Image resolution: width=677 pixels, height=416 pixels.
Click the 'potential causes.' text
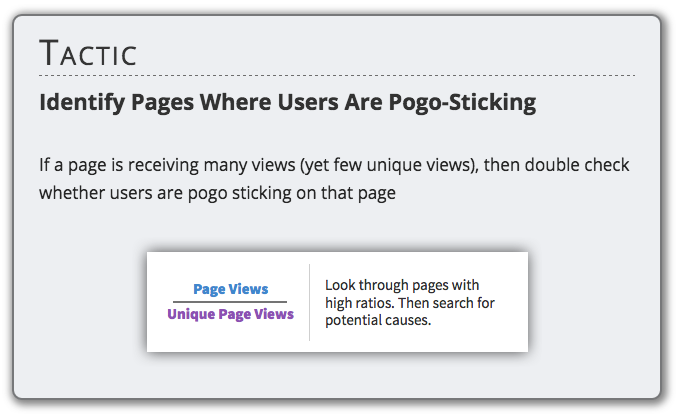(x=378, y=320)
